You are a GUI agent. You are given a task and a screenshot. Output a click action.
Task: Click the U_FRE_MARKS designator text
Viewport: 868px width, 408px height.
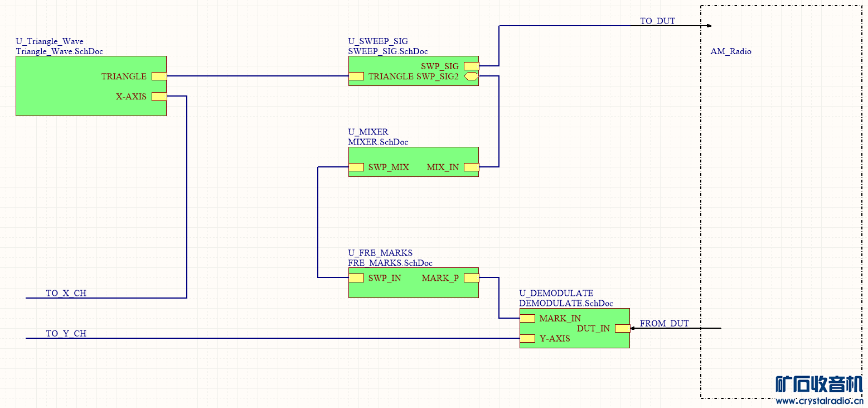(x=380, y=253)
